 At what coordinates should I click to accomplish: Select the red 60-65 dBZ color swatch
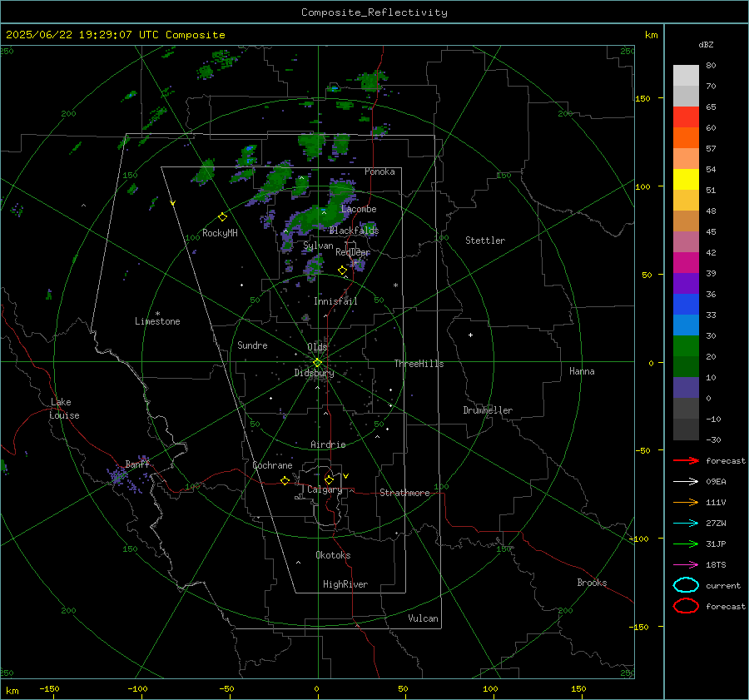[x=686, y=117]
